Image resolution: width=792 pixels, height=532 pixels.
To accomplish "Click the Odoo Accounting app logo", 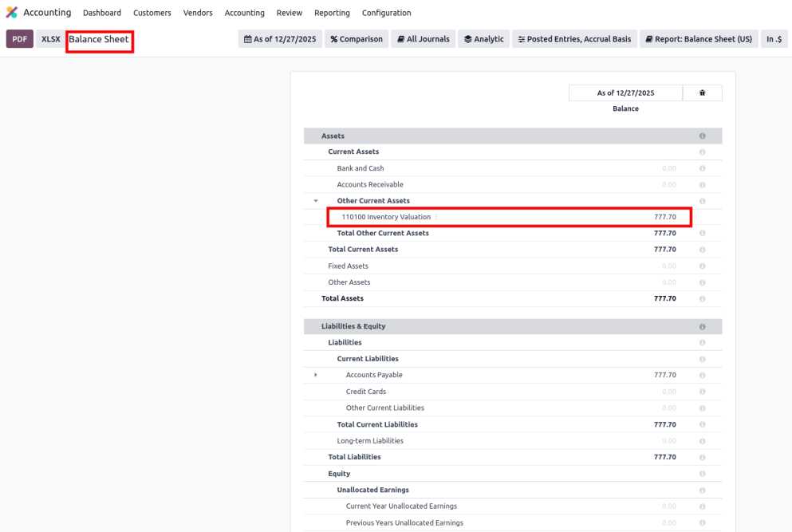I will pyautogui.click(x=11, y=13).
